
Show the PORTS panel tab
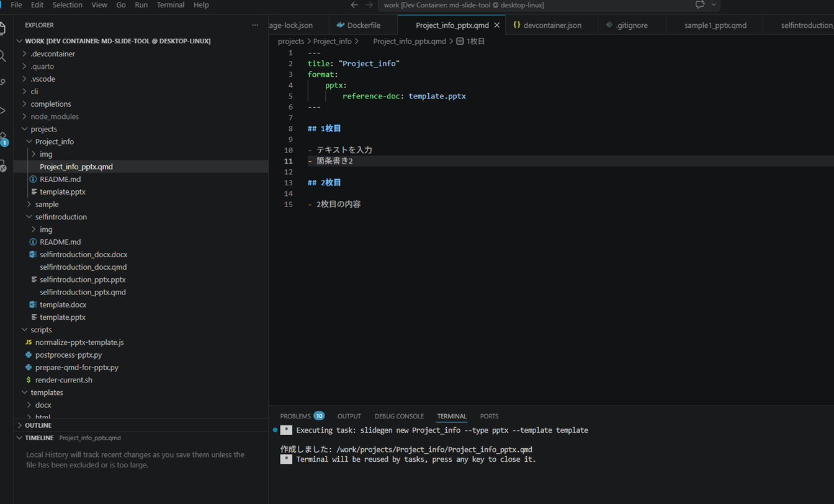point(489,416)
